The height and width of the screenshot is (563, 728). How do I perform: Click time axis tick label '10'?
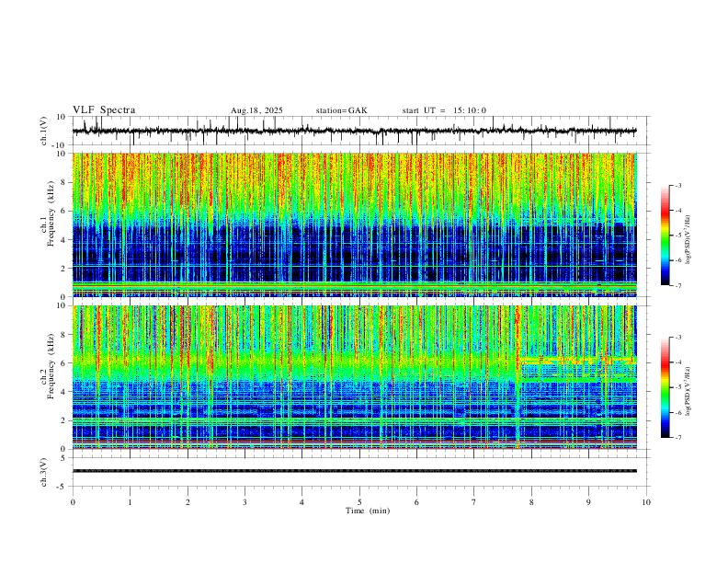[646, 502]
